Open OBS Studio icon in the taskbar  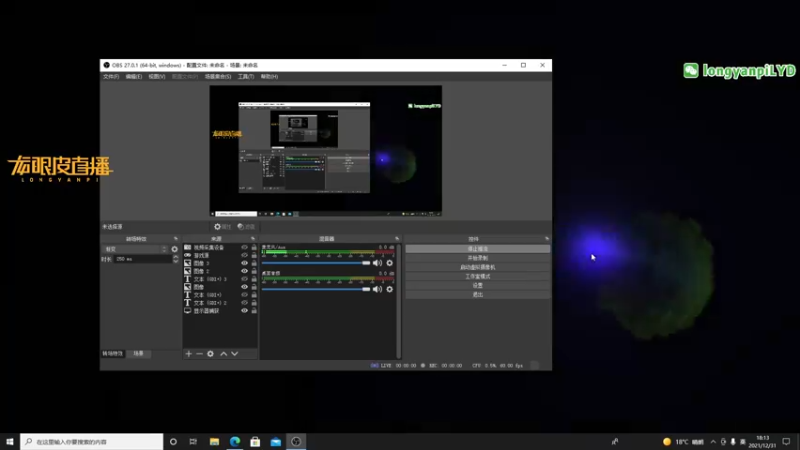[296, 442]
